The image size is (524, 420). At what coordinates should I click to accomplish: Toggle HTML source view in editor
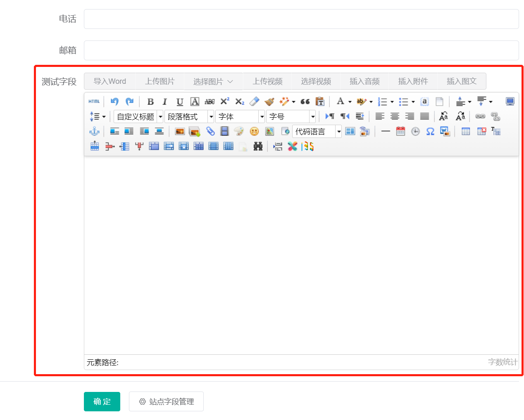[x=94, y=102]
